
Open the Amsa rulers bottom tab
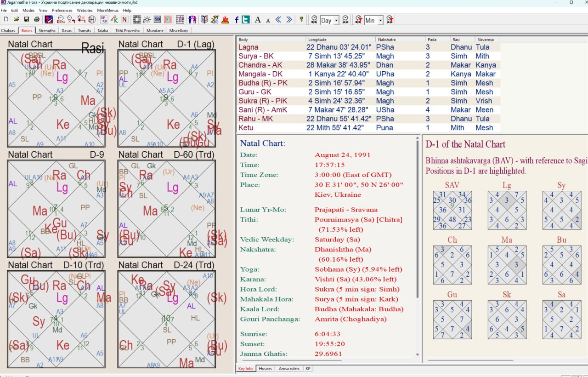coord(289,369)
